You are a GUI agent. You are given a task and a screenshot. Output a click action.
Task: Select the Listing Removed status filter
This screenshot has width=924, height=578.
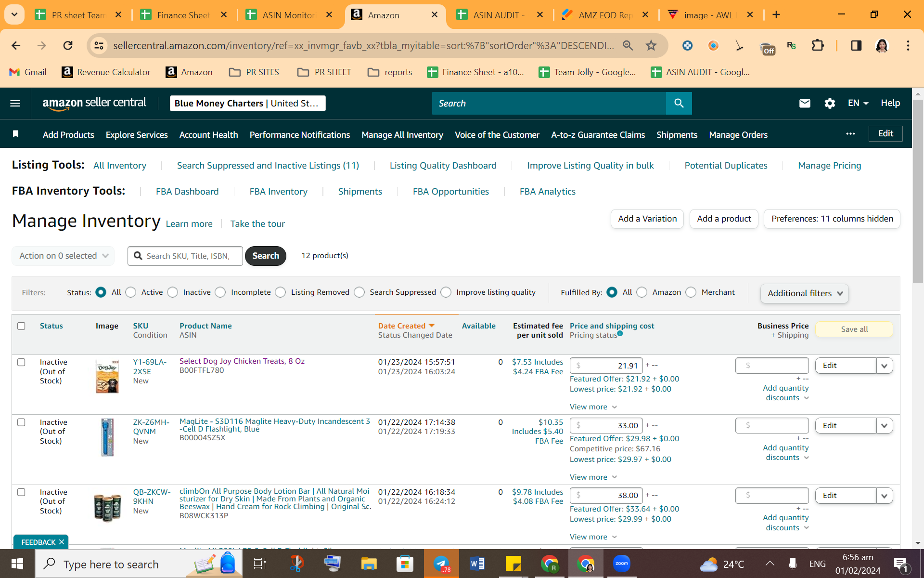(281, 292)
